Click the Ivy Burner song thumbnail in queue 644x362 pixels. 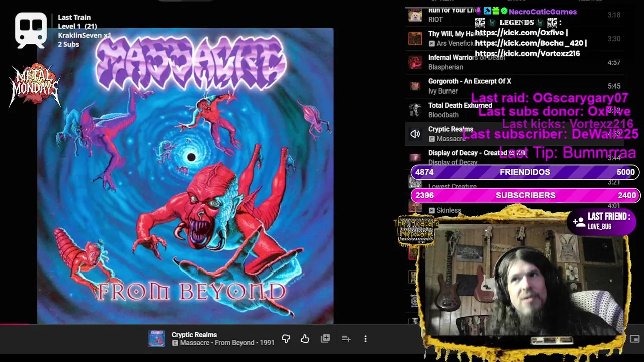pyautogui.click(x=415, y=86)
